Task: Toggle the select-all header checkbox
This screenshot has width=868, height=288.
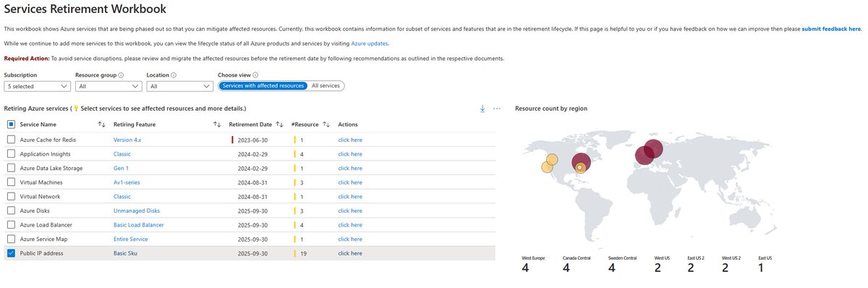Action: [11, 124]
